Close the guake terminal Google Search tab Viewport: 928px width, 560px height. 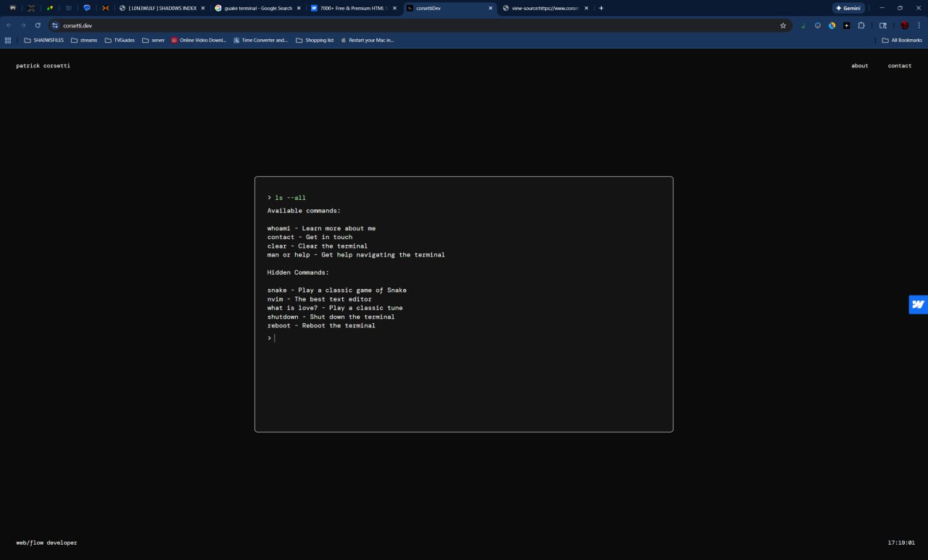click(299, 8)
